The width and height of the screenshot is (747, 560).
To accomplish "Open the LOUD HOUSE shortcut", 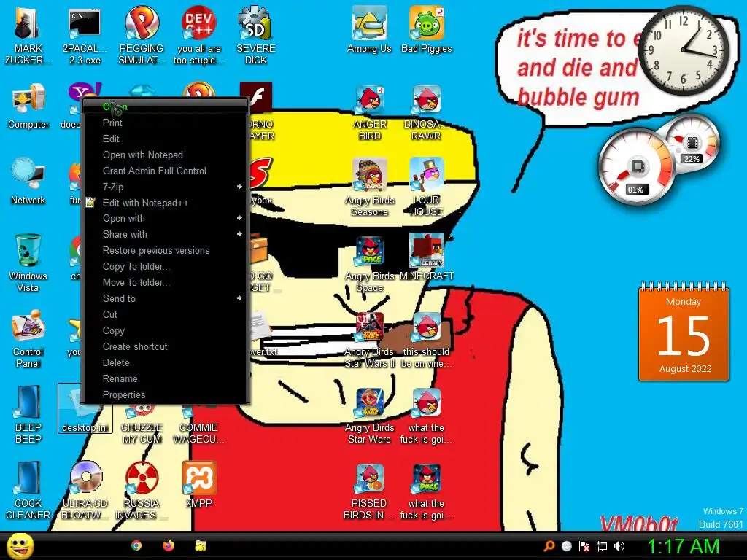I will pos(426,187).
